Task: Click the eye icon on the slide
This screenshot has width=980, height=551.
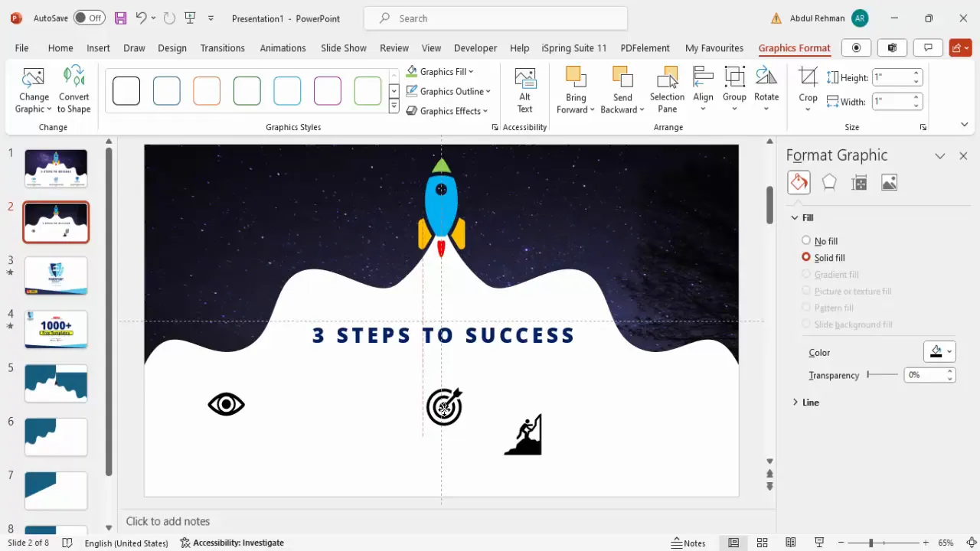Action: 227,405
